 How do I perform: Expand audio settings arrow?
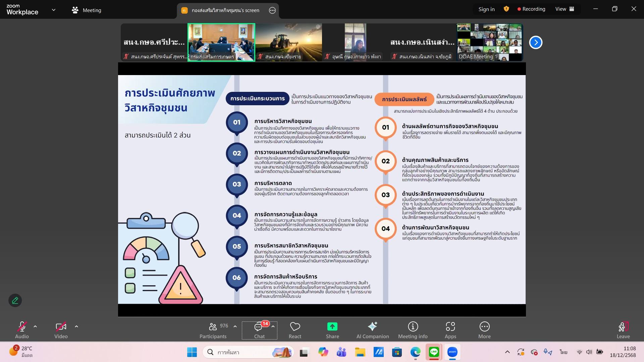coord(35,326)
